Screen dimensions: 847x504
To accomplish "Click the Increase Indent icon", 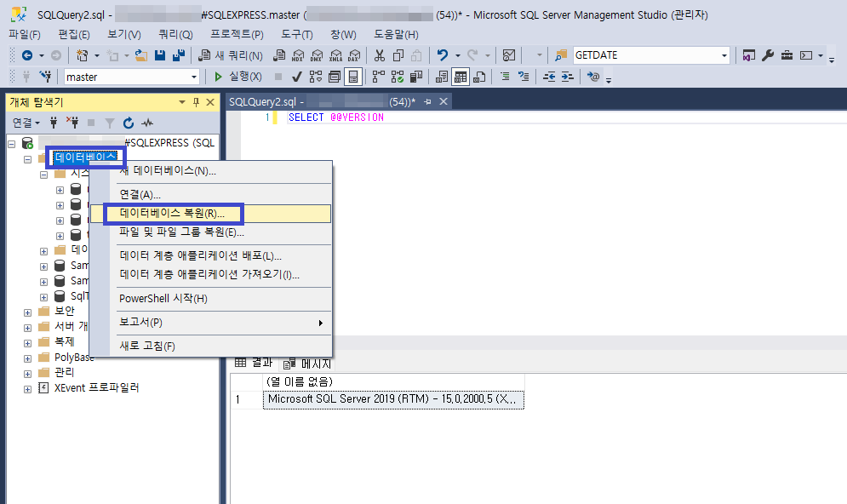I will (568, 77).
